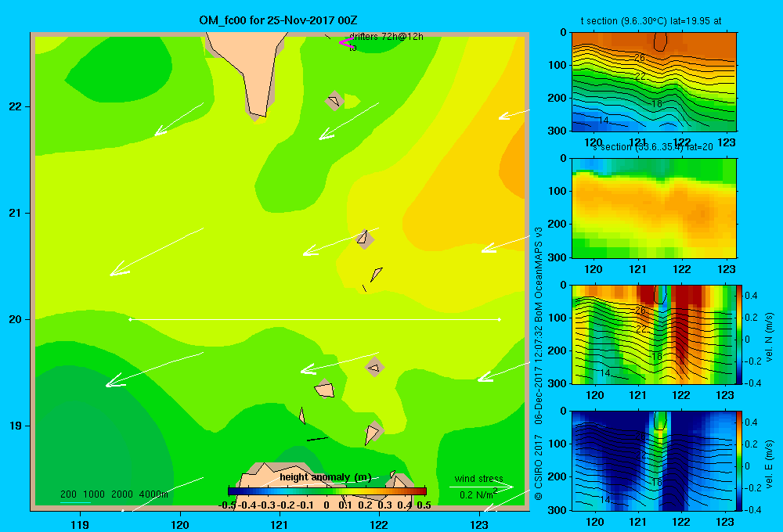Click the eastern endpoint of the white section line
The height and width of the screenshot is (532, 783).
pyautogui.click(x=500, y=319)
